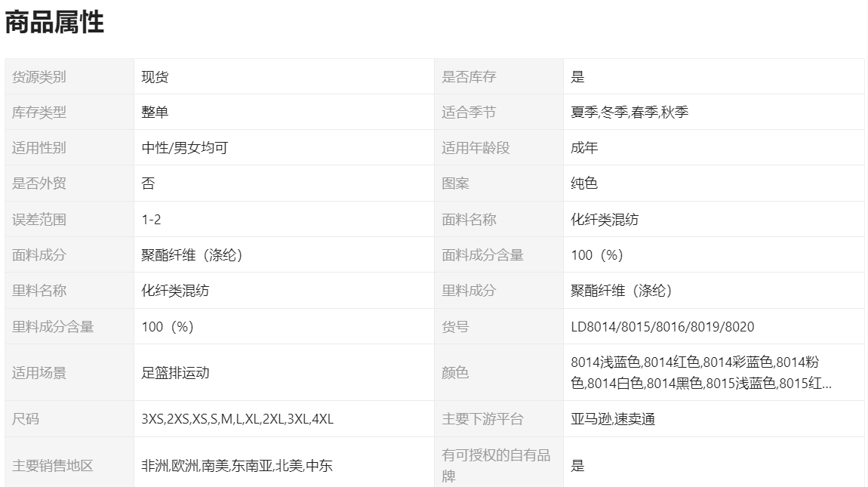This screenshot has height=487, width=868.
Task: Click the 是否外贸 value 否
Action: (148, 183)
